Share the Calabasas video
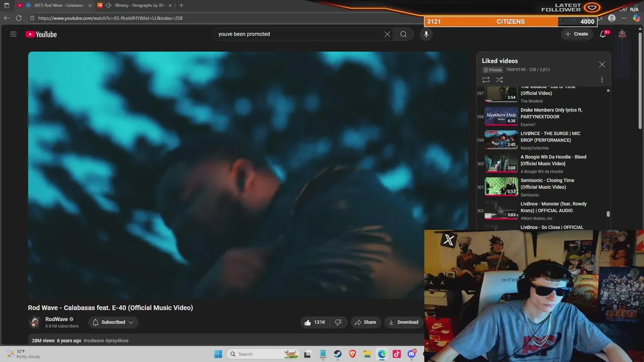 coord(365,322)
